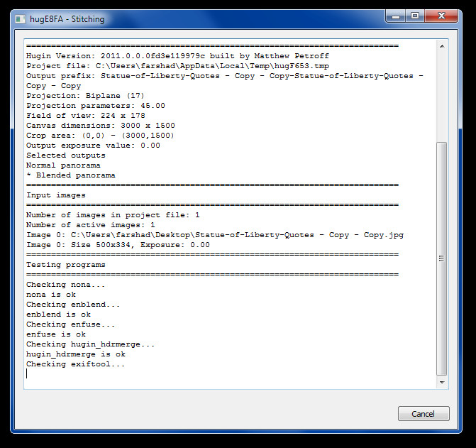The height and width of the screenshot is (448, 476).
Task: Click the 'Checking nona...' line
Action: click(65, 285)
